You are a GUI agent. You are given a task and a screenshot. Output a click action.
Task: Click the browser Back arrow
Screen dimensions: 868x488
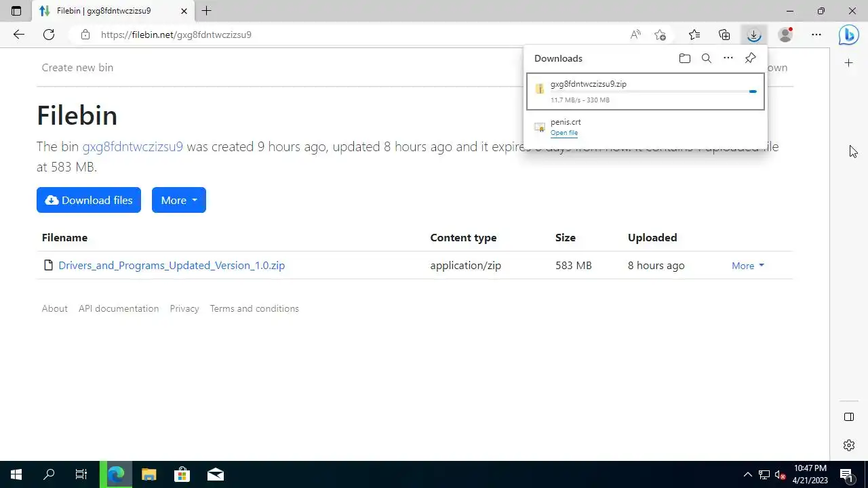click(x=19, y=35)
